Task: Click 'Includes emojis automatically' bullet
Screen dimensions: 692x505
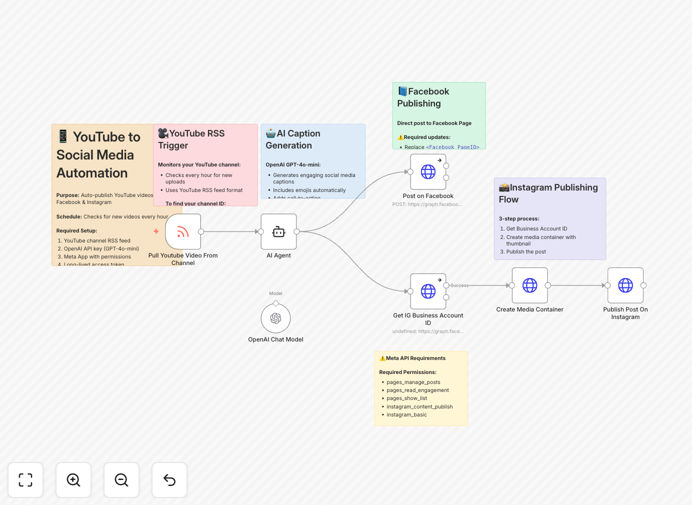Action: pyautogui.click(x=309, y=190)
